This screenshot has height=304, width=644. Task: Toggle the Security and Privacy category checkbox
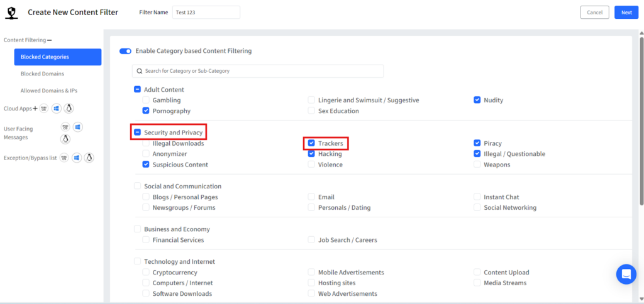click(137, 133)
